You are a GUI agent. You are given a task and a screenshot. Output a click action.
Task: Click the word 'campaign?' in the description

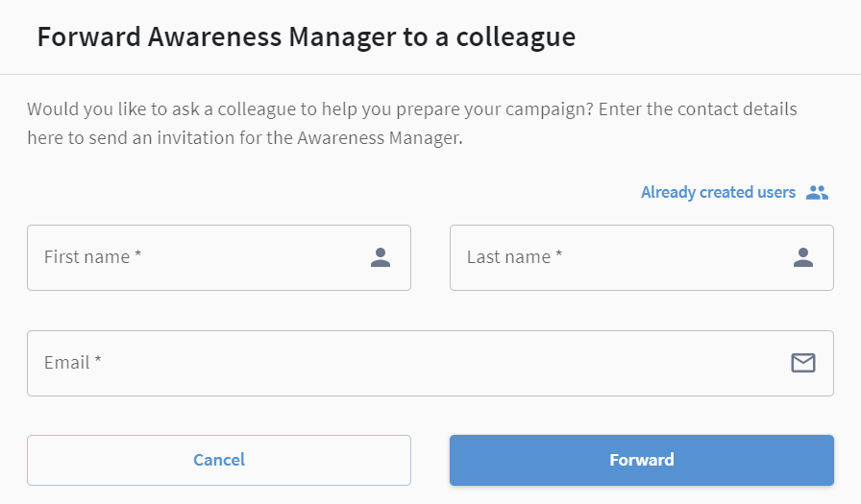tap(549, 109)
